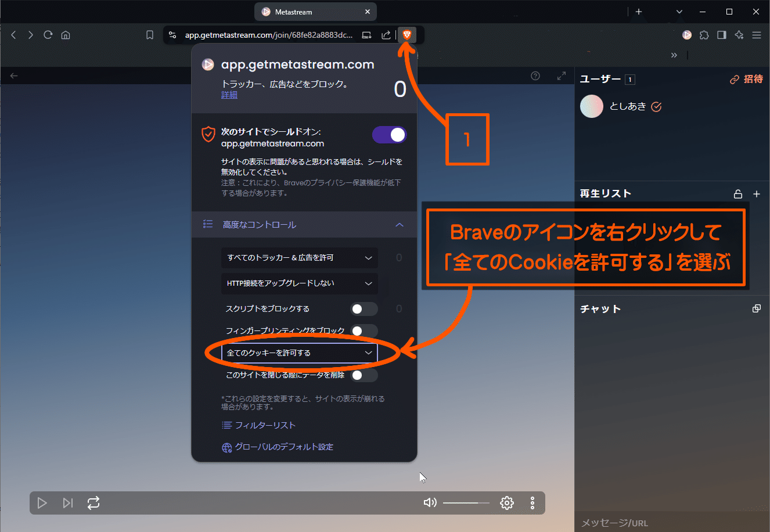Select the Metastream browser tab
Screen dimensions: 770x532
(315, 12)
